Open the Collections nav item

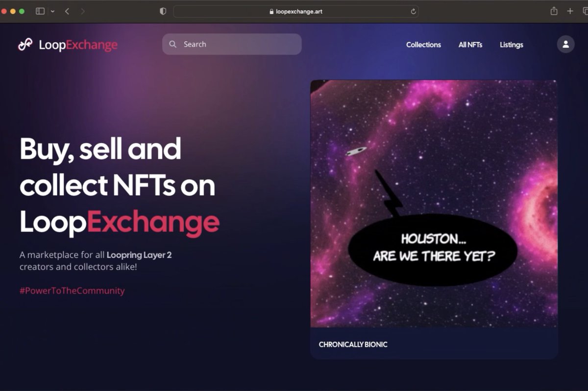tap(423, 45)
